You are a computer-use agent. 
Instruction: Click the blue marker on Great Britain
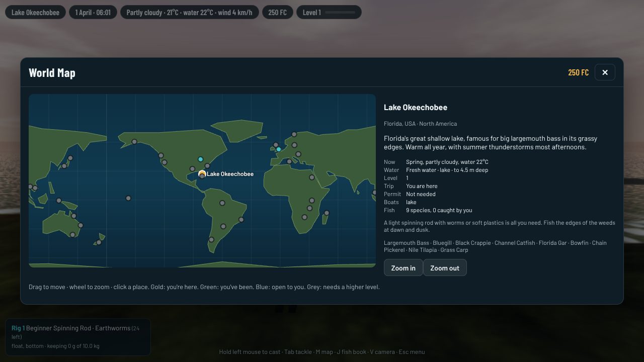tap(279, 149)
